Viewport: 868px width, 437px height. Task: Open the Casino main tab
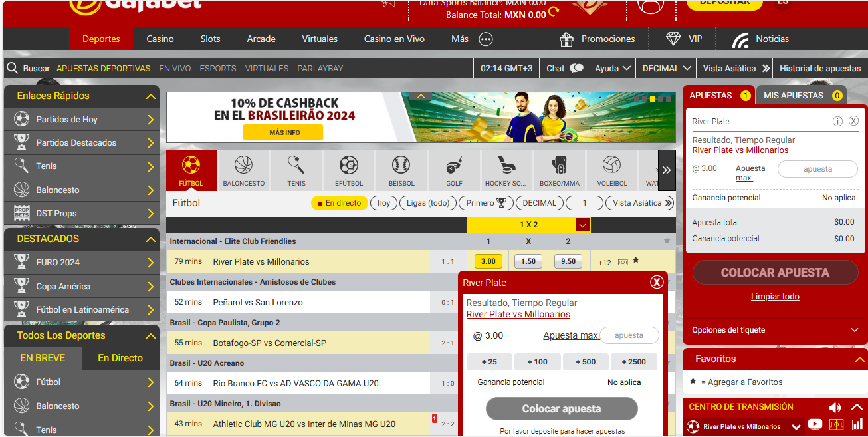pos(160,39)
